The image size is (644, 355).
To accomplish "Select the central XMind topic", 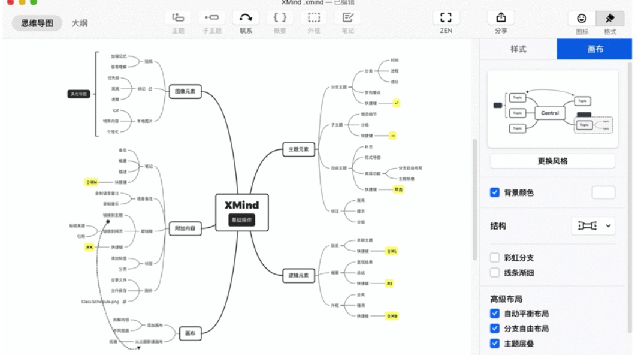I will pyautogui.click(x=242, y=212).
